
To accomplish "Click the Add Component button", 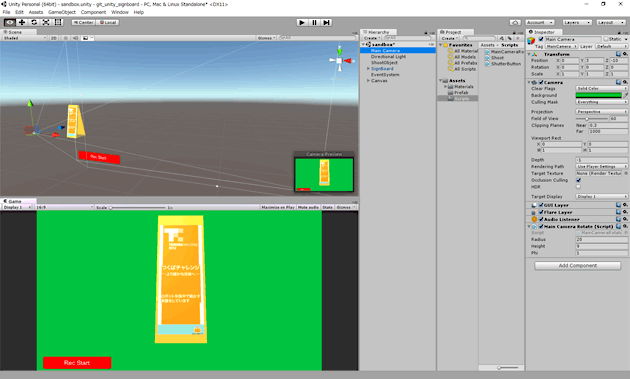I will pos(577,266).
